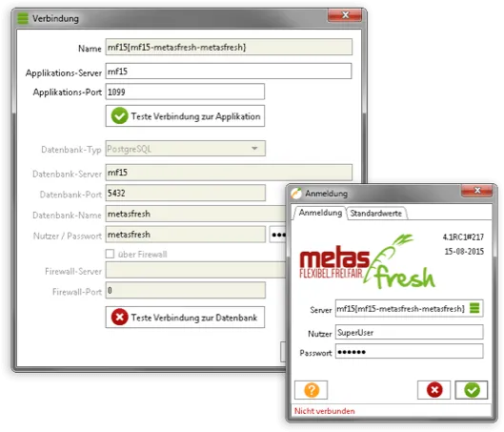Click red X cancel button in Anmeldung
The height and width of the screenshot is (432, 504).
433,390
